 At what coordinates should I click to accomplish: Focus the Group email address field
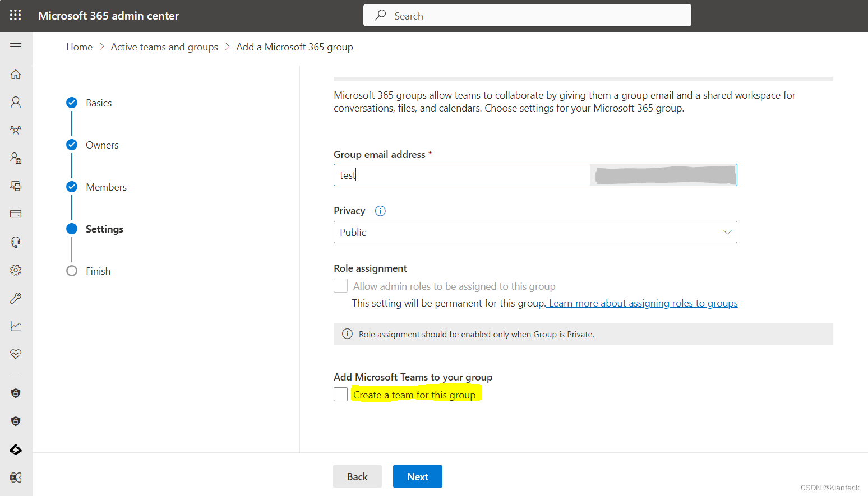click(461, 175)
